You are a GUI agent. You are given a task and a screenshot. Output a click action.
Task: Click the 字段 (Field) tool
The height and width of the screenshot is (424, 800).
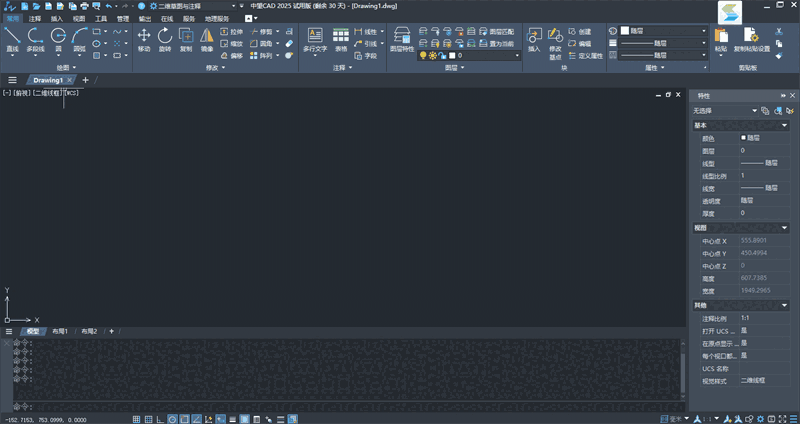tap(366, 56)
